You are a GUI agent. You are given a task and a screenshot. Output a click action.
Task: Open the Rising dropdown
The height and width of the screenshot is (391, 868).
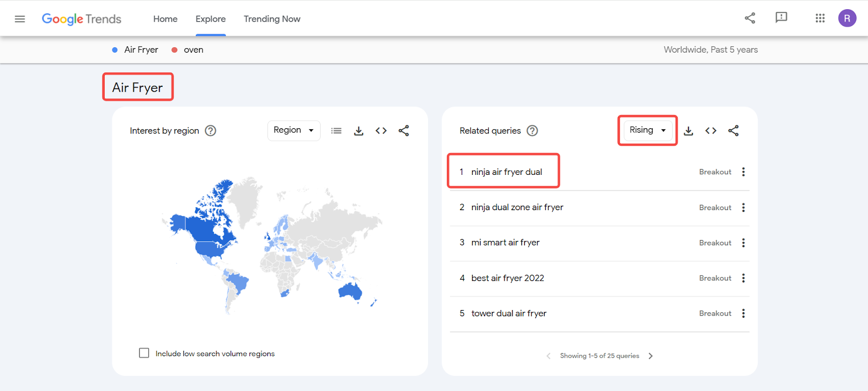tap(648, 130)
